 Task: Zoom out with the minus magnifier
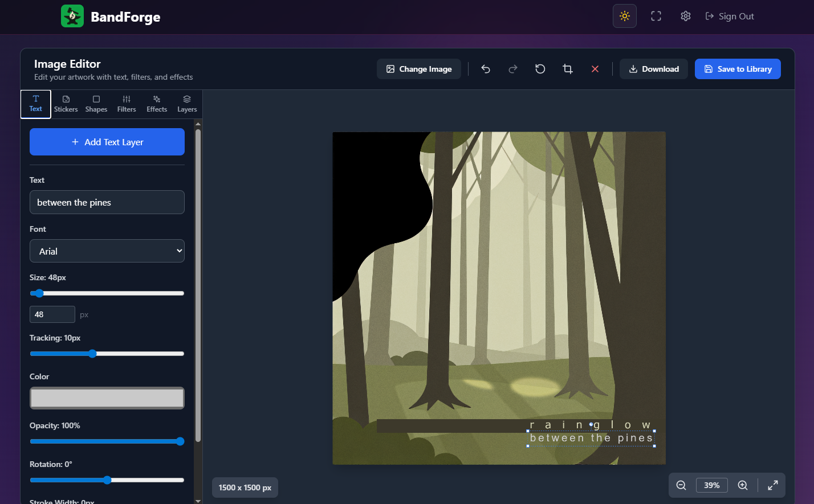[x=681, y=485]
